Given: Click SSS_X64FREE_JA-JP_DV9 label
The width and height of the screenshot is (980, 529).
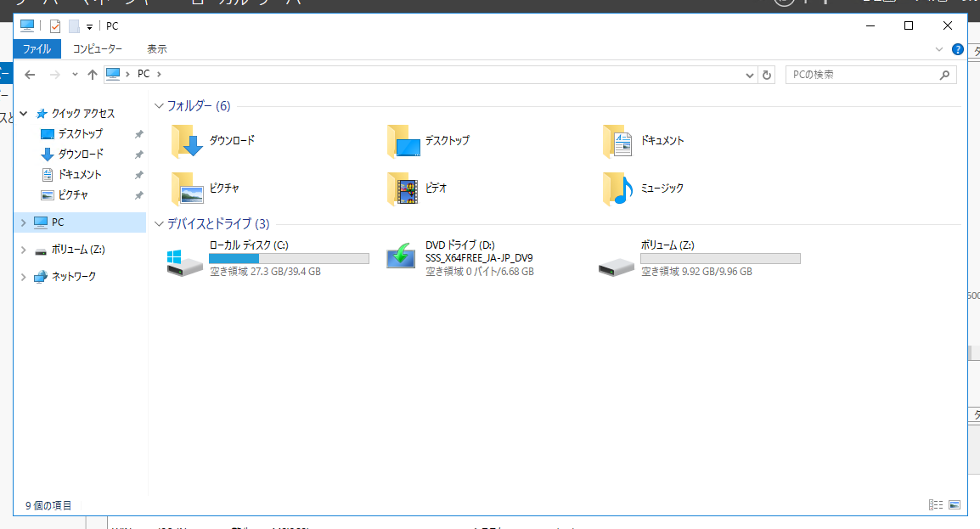Looking at the screenshot, I should 479,258.
